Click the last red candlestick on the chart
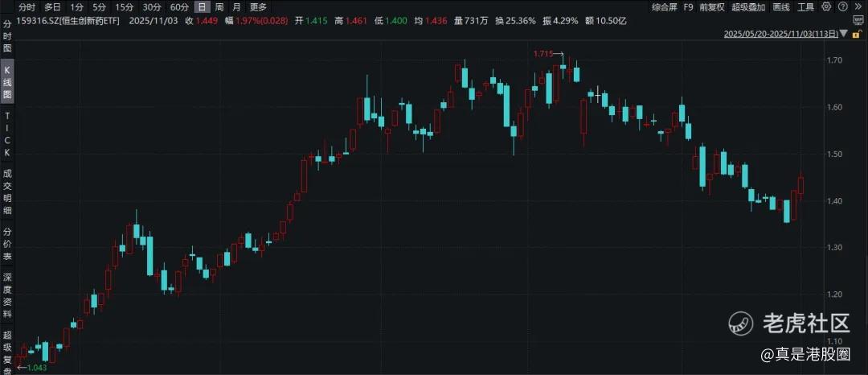 [x=800, y=186]
